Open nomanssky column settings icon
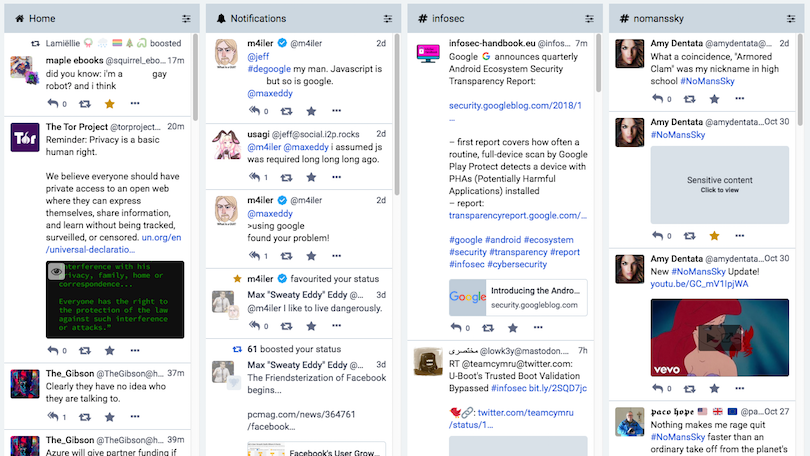810x456 pixels. [x=790, y=19]
